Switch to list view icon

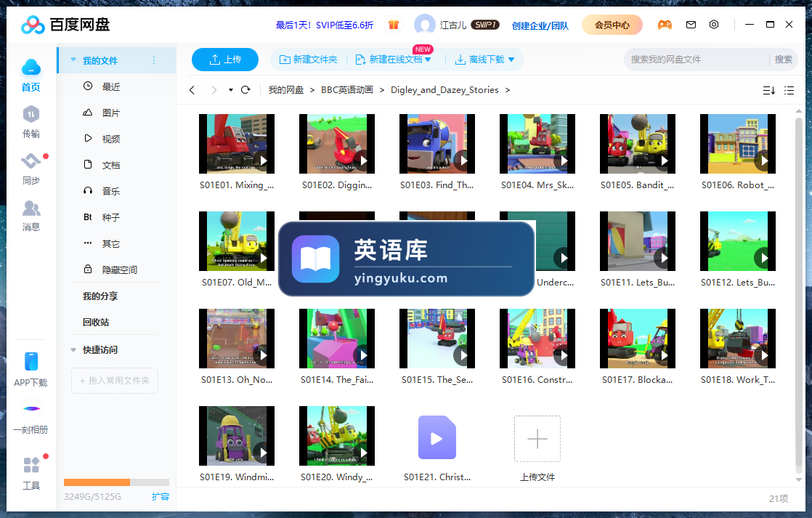(x=789, y=91)
